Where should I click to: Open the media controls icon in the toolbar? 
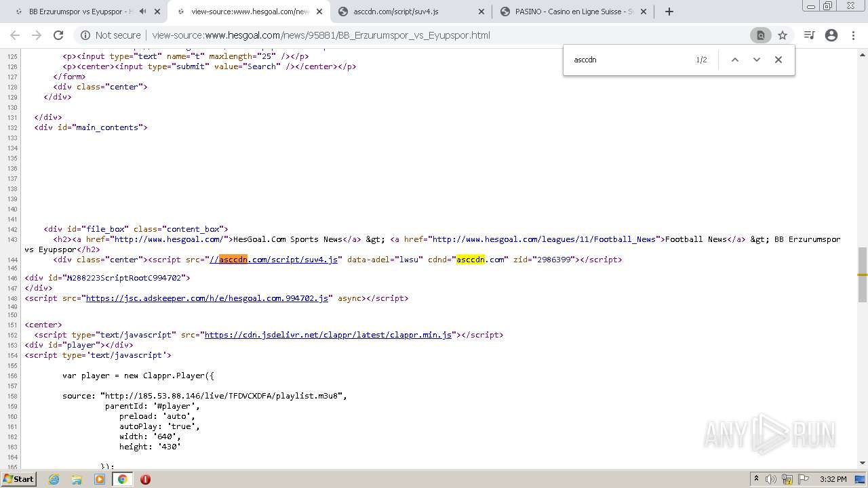(809, 35)
